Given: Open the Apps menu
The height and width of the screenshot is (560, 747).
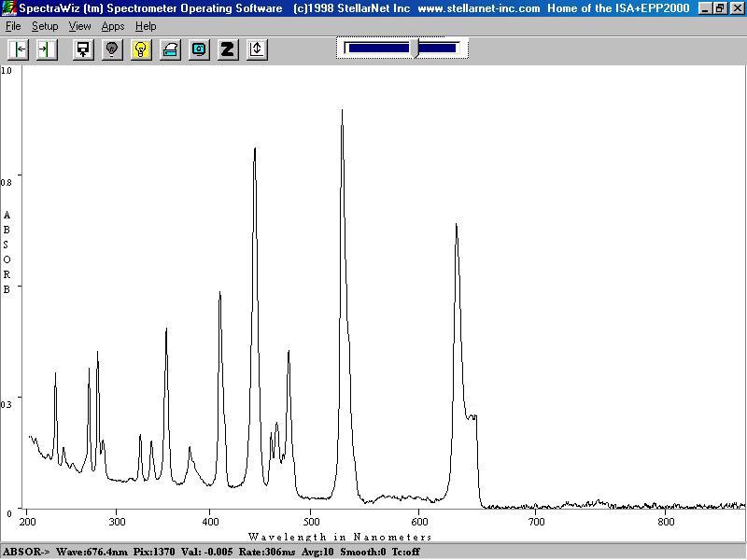Looking at the screenshot, I should coord(113,26).
